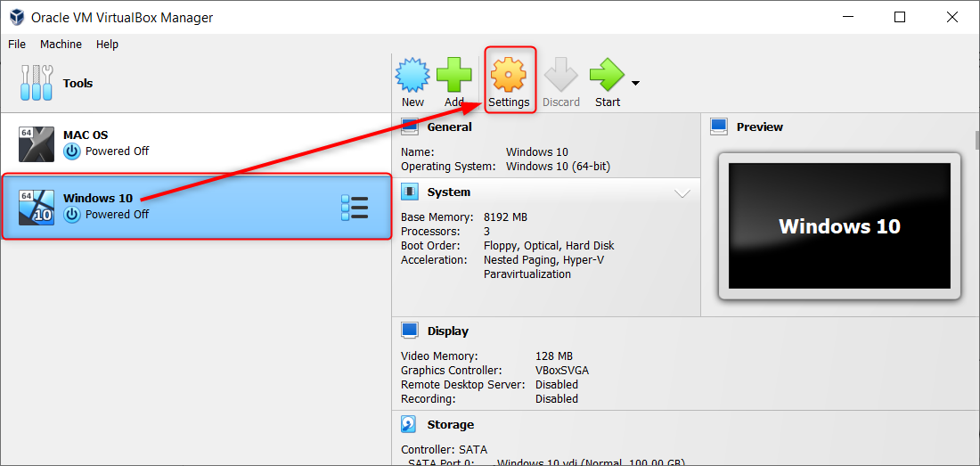Open the Help menu

point(107,45)
